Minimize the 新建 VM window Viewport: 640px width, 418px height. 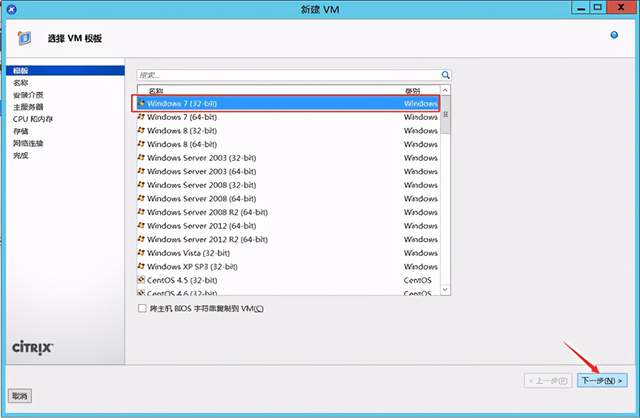(581, 8)
